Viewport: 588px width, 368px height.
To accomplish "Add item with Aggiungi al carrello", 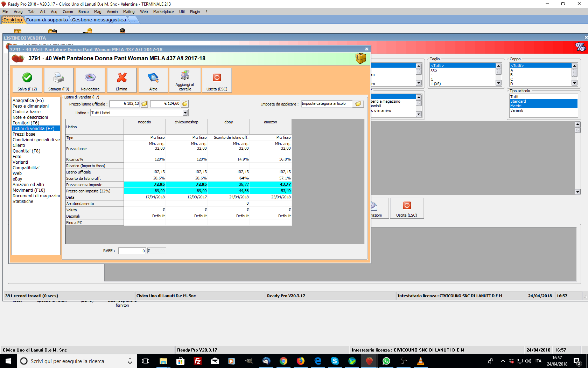I will tap(185, 80).
